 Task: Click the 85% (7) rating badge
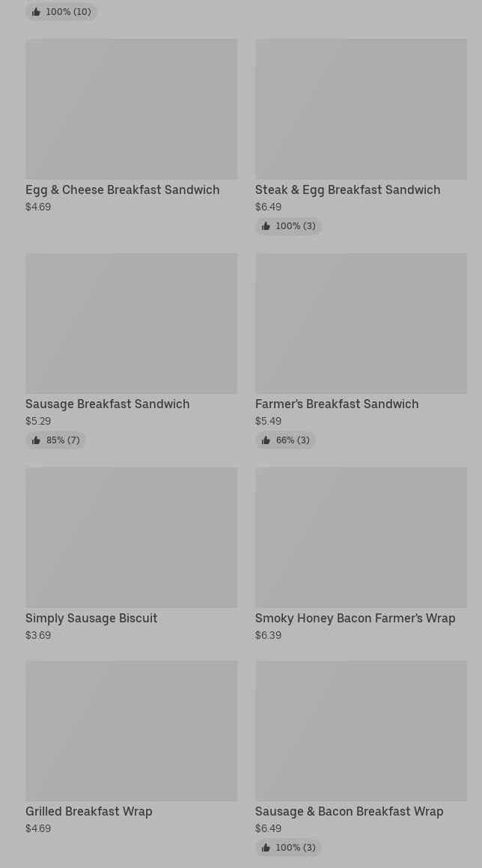tap(55, 440)
